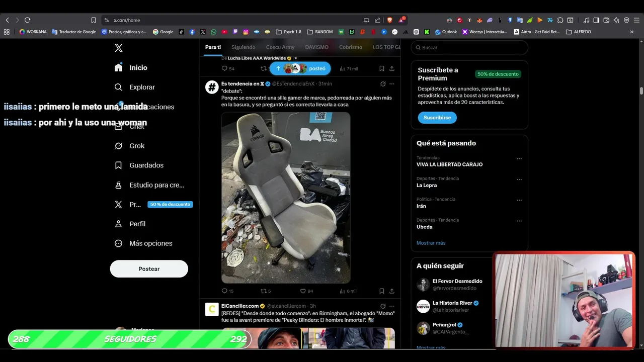The width and height of the screenshot is (644, 362).
Task: Open Grok actions on Es tendencia post
Action: click(383, 84)
